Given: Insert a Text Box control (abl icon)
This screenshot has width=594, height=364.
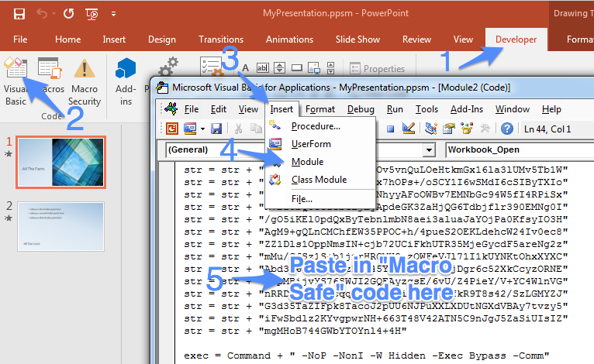Looking at the screenshot, I should pyautogui.click(x=263, y=68).
